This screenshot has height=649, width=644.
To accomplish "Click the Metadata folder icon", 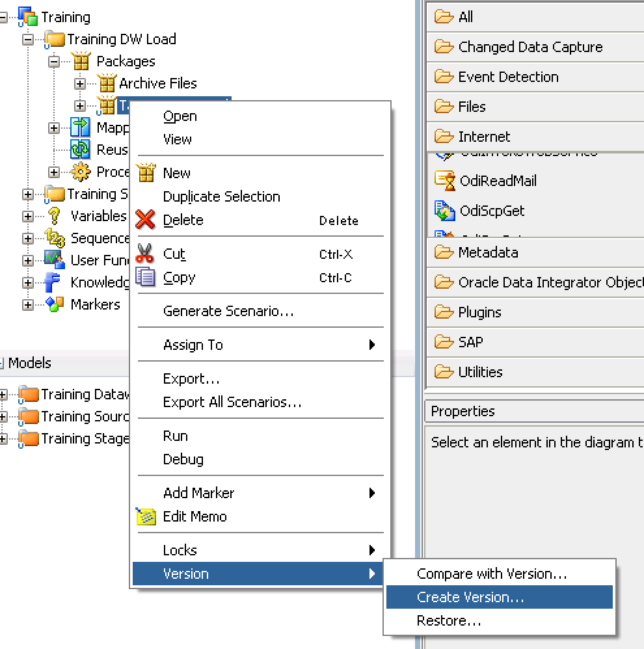I will pyautogui.click(x=444, y=252).
